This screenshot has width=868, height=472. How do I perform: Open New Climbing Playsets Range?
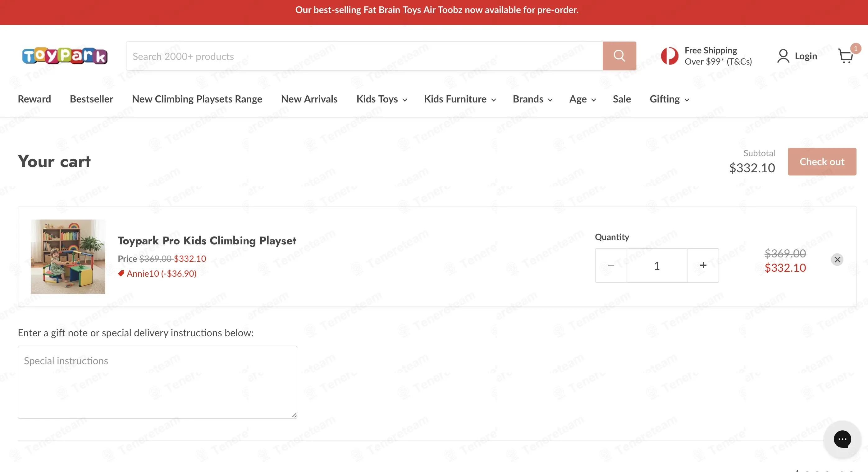click(197, 99)
